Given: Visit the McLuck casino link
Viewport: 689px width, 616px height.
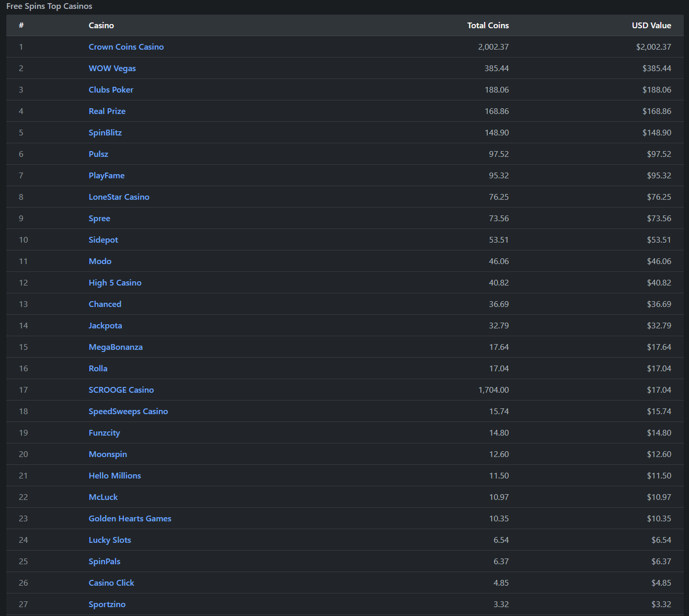Looking at the screenshot, I should [103, 497].
